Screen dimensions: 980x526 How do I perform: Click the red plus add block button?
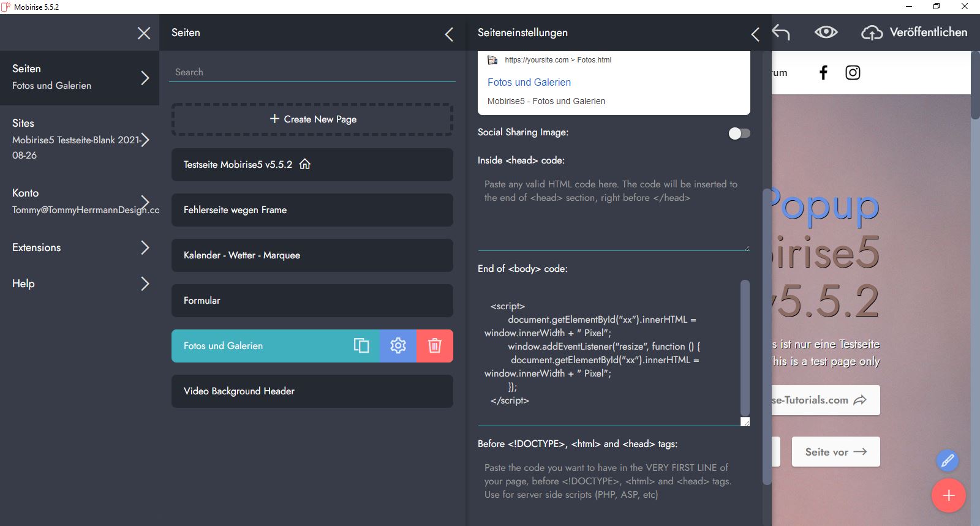point(948,495)
